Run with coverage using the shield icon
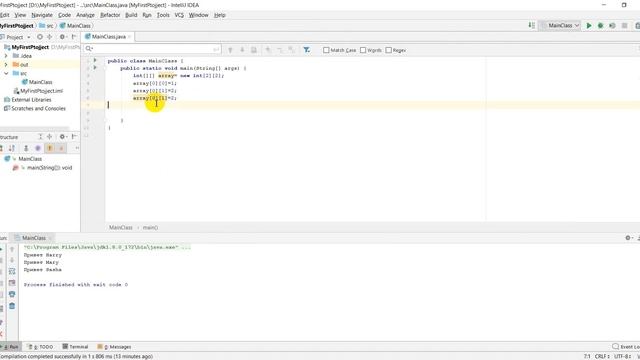The image size is (640, 360). (612, 26)
